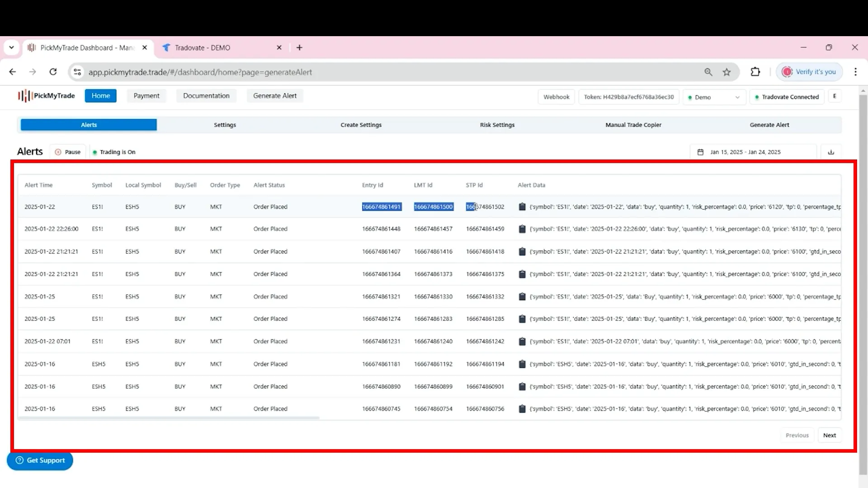Viewport: 868px width, 488px height.
Task: Switch to the Tradovate - DEMO browser tab
Action: 222,47
